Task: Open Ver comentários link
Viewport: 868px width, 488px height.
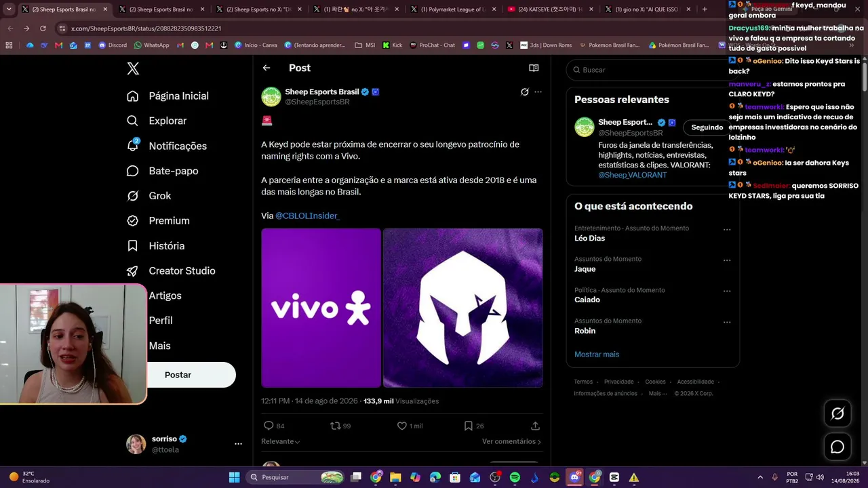Action: pyautogui.click(x=511, y=441)
